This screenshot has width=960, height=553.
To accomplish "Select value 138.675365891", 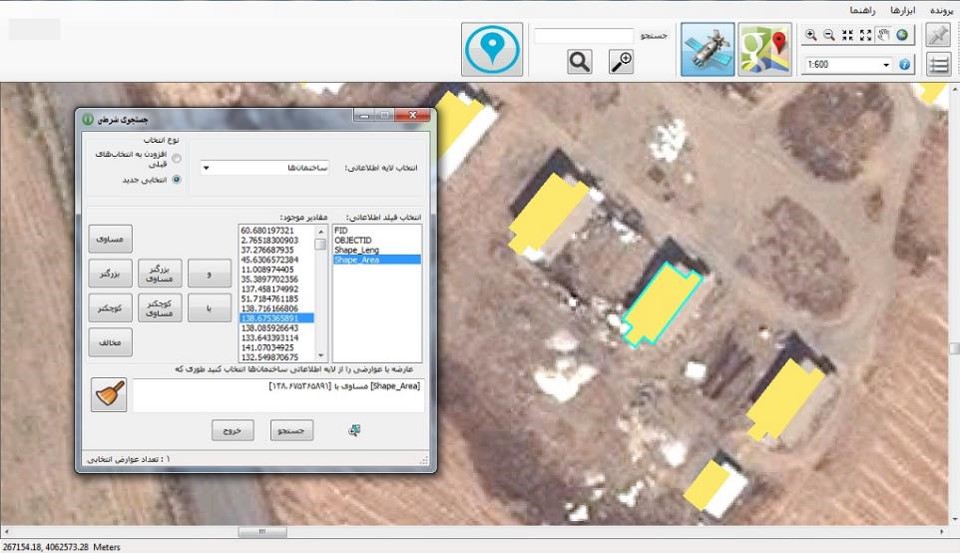I will coord(277,318).
